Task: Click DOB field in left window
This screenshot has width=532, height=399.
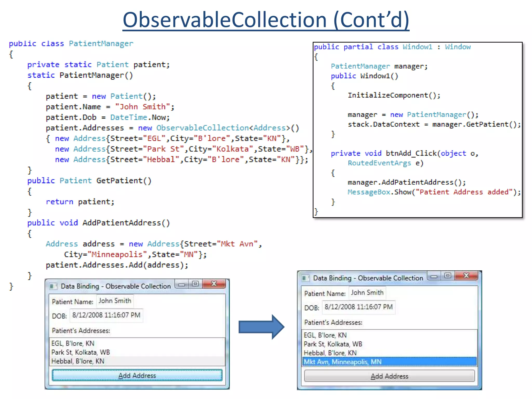Action: pos(106,315)
